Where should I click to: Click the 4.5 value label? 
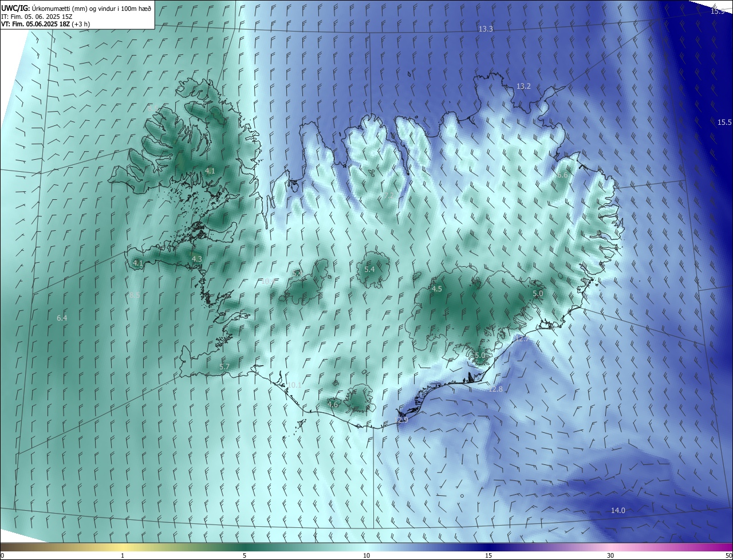(437, 289)
